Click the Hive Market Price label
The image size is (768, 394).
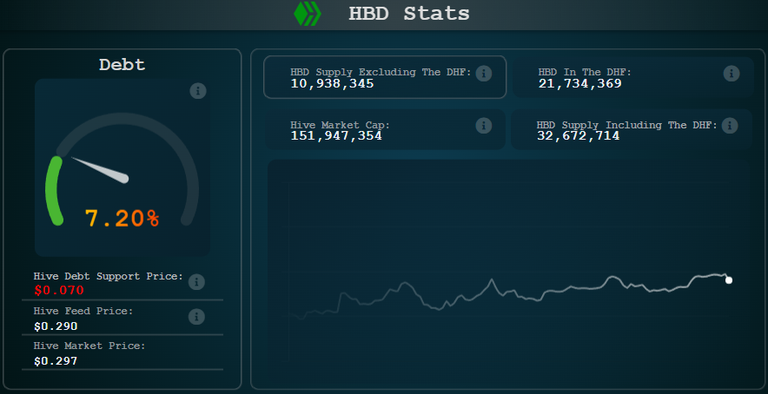click(89, 345)
